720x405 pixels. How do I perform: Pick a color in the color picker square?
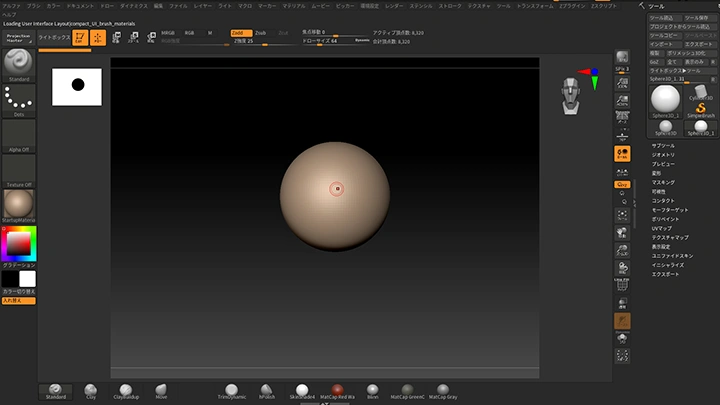tap(18, 244)
